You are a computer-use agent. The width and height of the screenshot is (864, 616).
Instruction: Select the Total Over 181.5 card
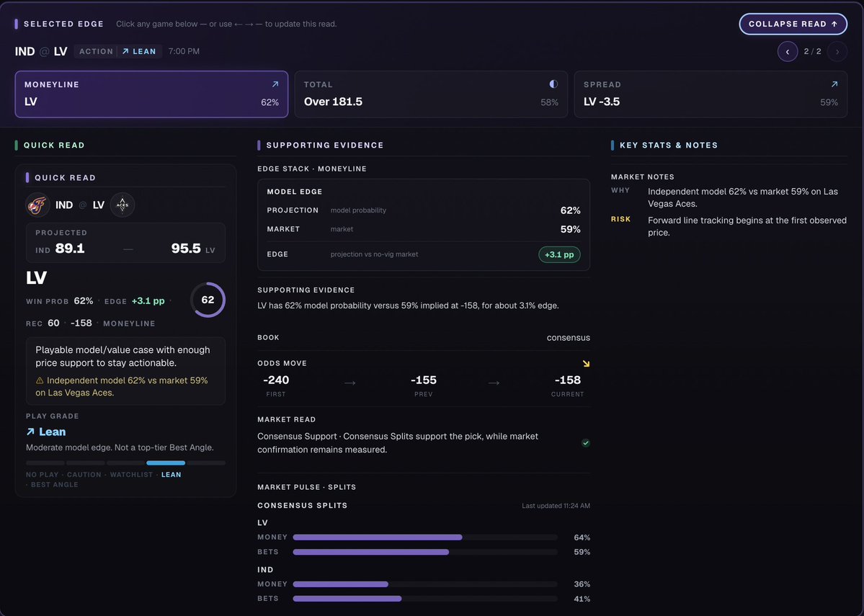coord(431,94)
